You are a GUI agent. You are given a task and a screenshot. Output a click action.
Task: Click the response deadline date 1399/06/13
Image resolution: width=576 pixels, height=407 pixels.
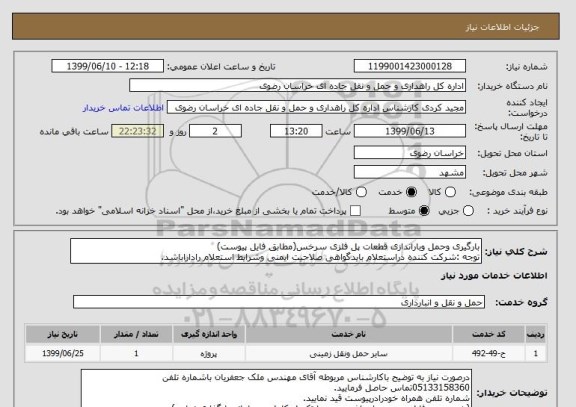pos(410,131)
